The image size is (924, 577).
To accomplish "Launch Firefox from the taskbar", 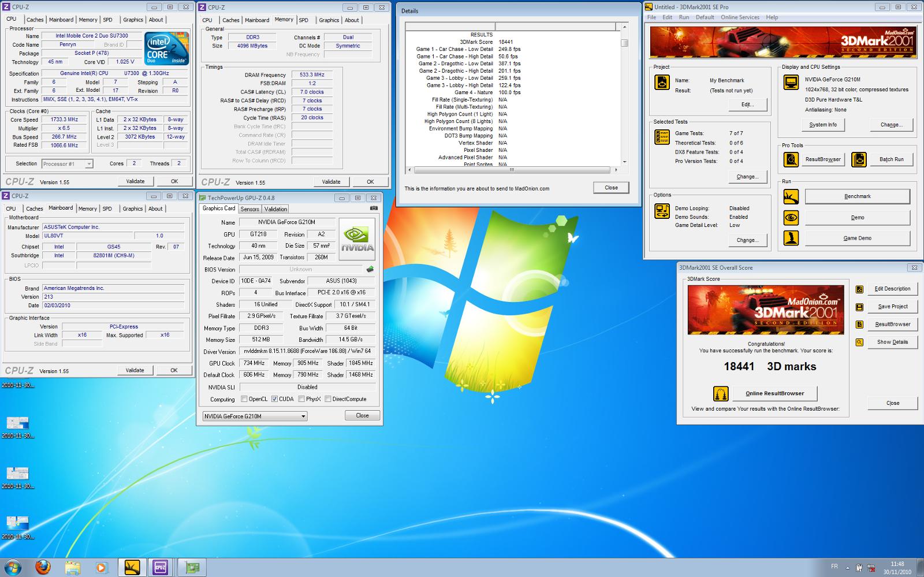I will (43, 567).
